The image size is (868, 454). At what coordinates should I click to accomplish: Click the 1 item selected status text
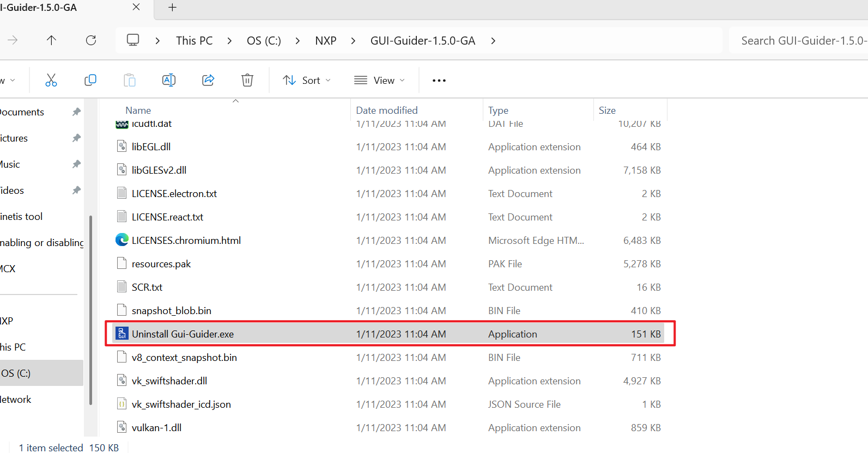(51, 447)
